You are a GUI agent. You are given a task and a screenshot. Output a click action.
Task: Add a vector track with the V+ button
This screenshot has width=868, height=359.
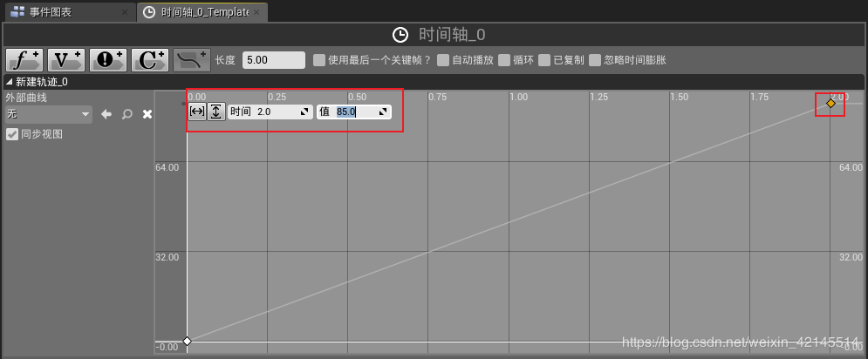[x=66, y=60]
